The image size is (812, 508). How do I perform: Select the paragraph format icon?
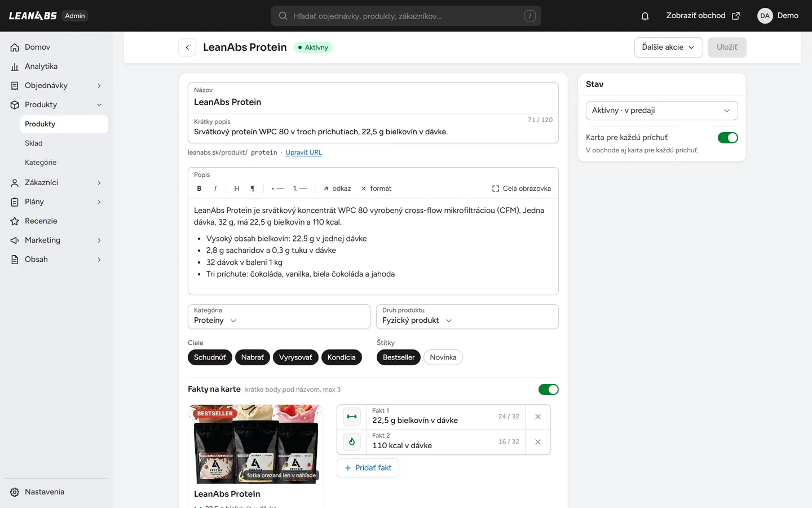(x=253, y=189)
